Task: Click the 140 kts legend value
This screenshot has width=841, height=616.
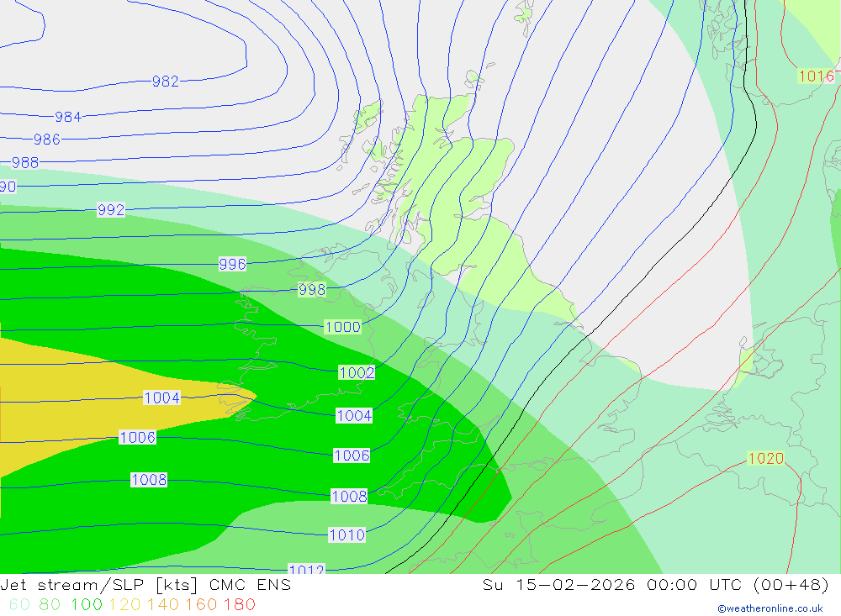Action: click(163, 605)
